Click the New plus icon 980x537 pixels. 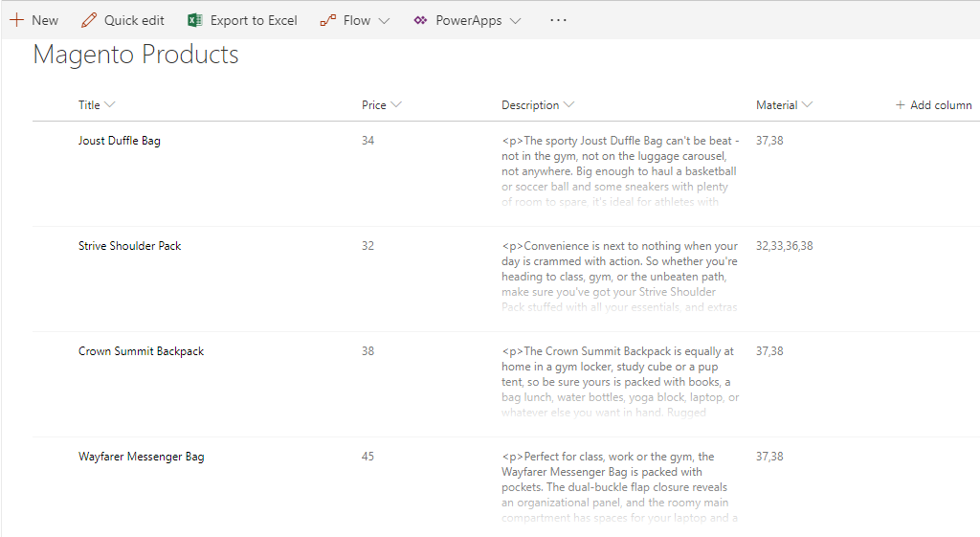pos(16,20)
